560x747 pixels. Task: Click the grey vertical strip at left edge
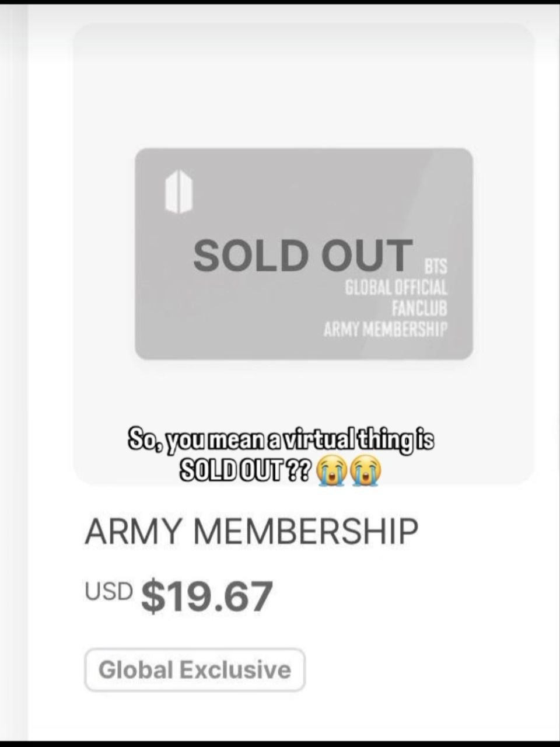[x=14, y=373]
